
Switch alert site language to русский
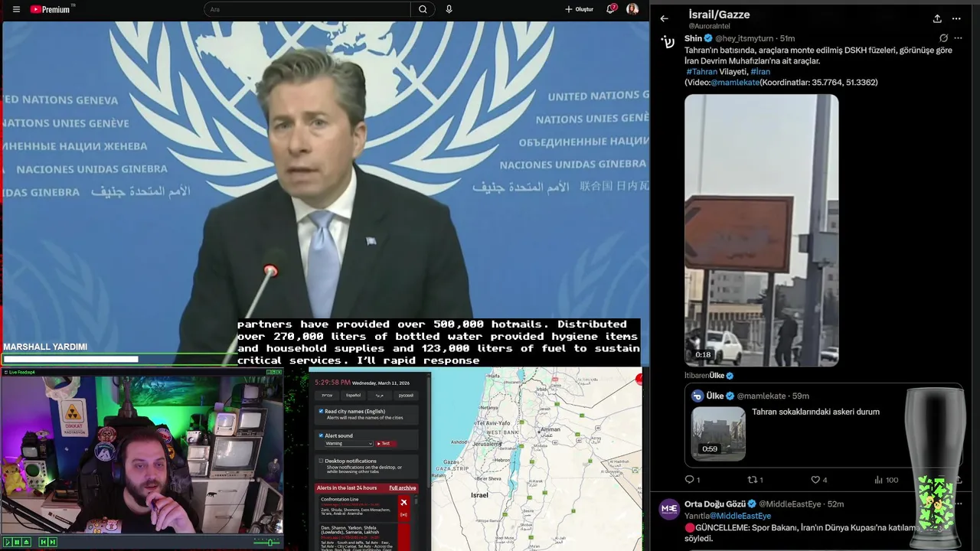[406, 396]
